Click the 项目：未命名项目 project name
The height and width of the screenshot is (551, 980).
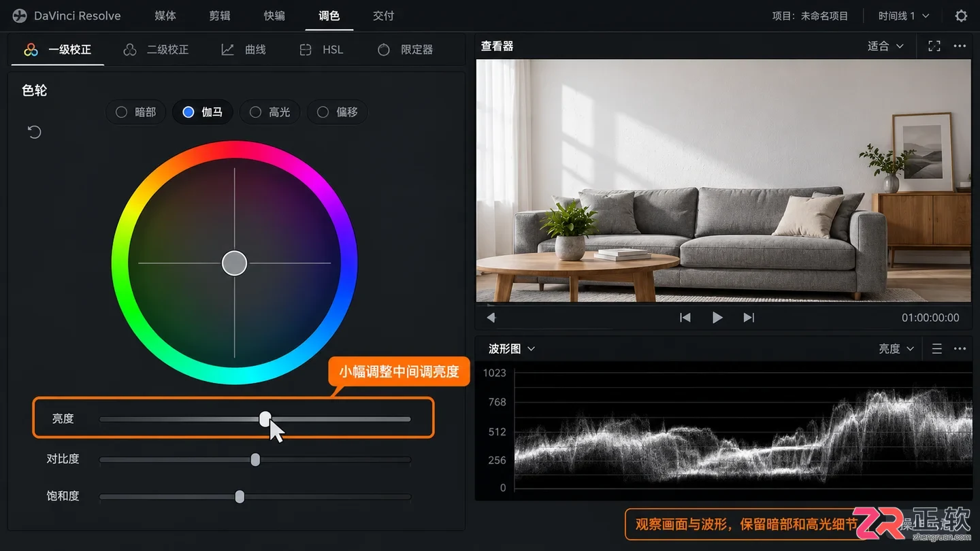point(810,16)
